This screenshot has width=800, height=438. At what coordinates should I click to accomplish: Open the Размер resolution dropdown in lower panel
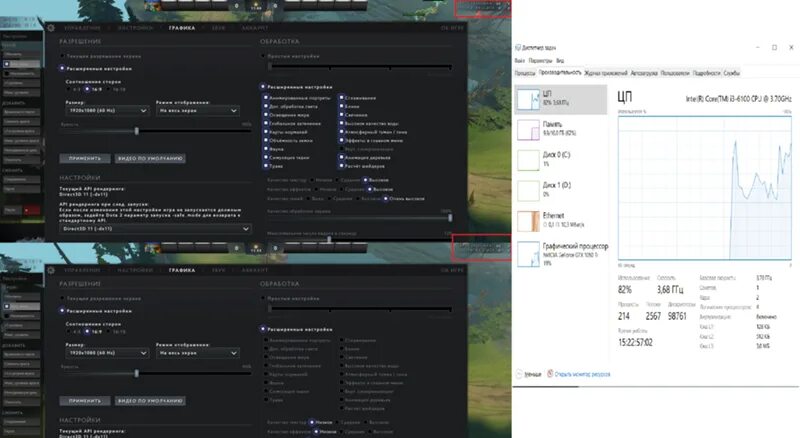point(107,353)
